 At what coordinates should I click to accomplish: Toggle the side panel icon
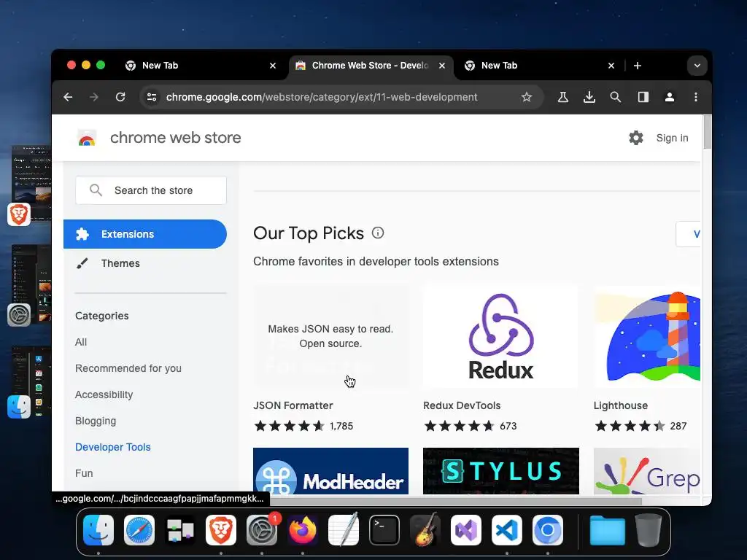643,97
